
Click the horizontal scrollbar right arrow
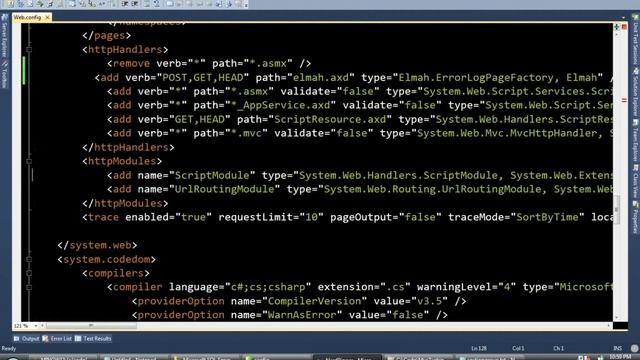pos(609,326)
